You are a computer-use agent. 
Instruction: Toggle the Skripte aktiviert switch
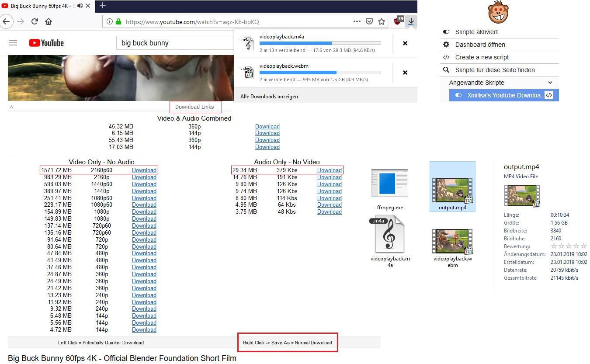coord(446,32)
